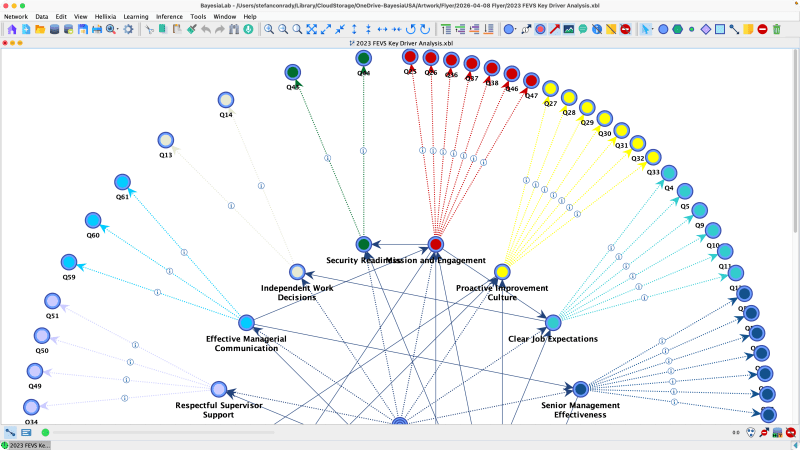The image size is (800, 450).
Task: Rotate graph counterclockwise icon
Action: 411,30
